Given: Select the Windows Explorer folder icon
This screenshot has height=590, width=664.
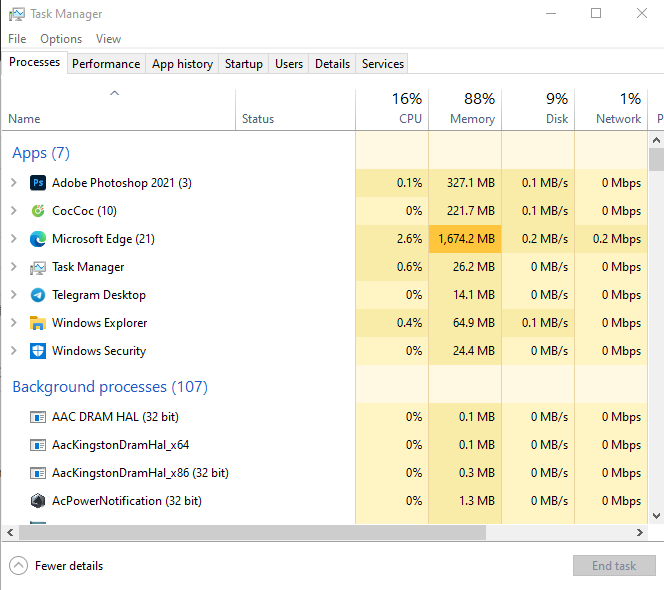Looking at the screenshot, I should tap(38, 323).
